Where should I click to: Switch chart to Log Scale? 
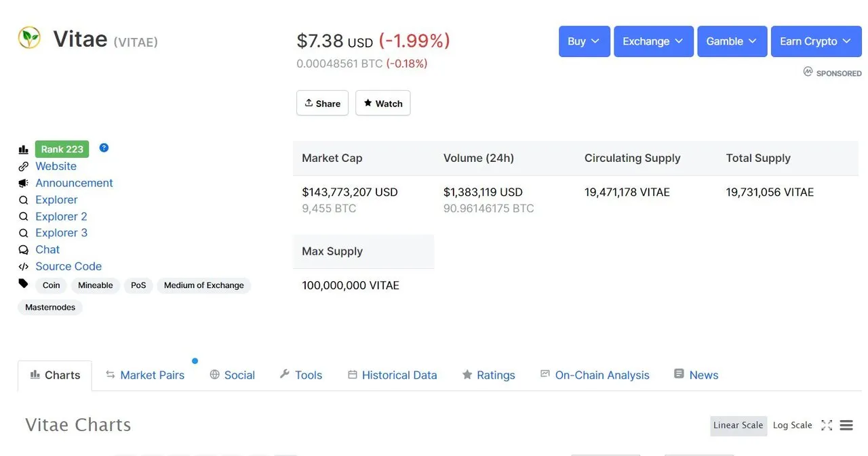793,426
